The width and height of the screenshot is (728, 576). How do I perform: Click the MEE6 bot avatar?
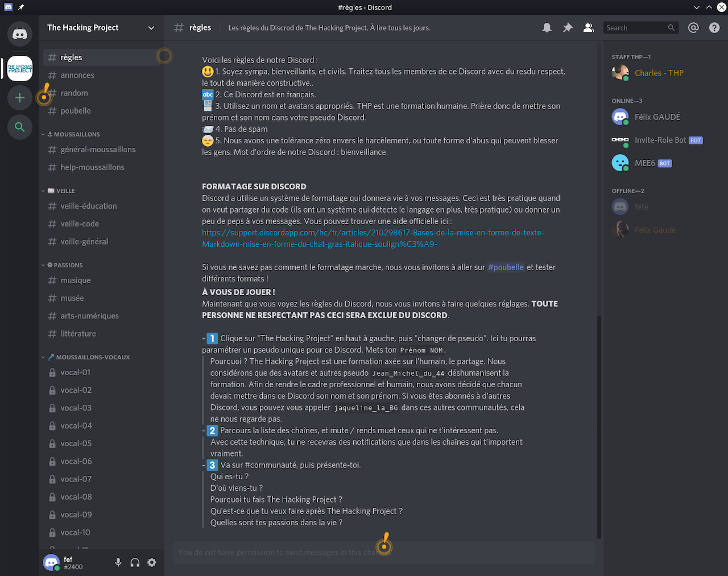coord(620,163)
